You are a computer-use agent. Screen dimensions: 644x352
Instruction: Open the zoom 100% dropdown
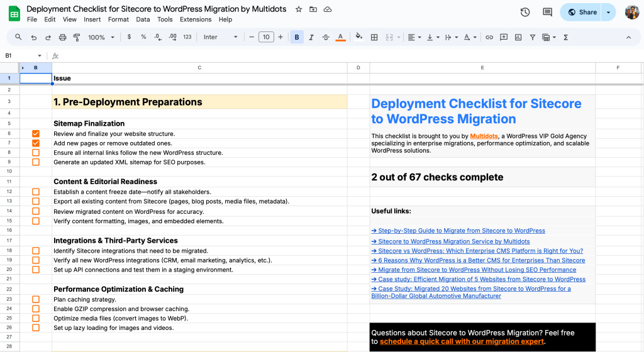tap(101, 37)
